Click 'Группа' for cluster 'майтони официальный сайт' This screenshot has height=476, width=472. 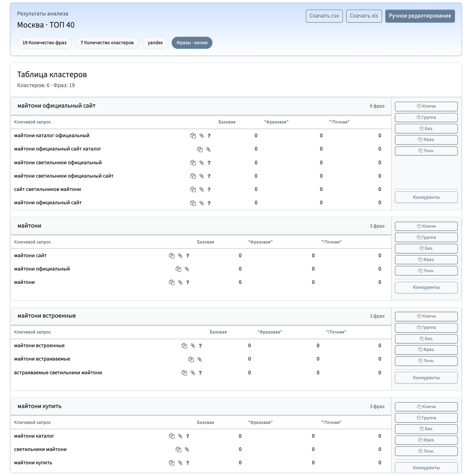coord(426,117)
